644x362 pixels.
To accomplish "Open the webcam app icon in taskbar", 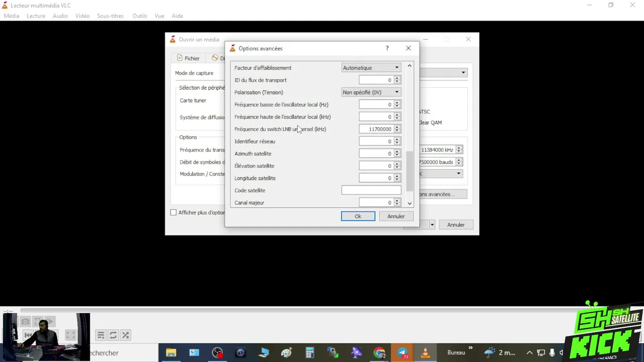I will (240, 353).
